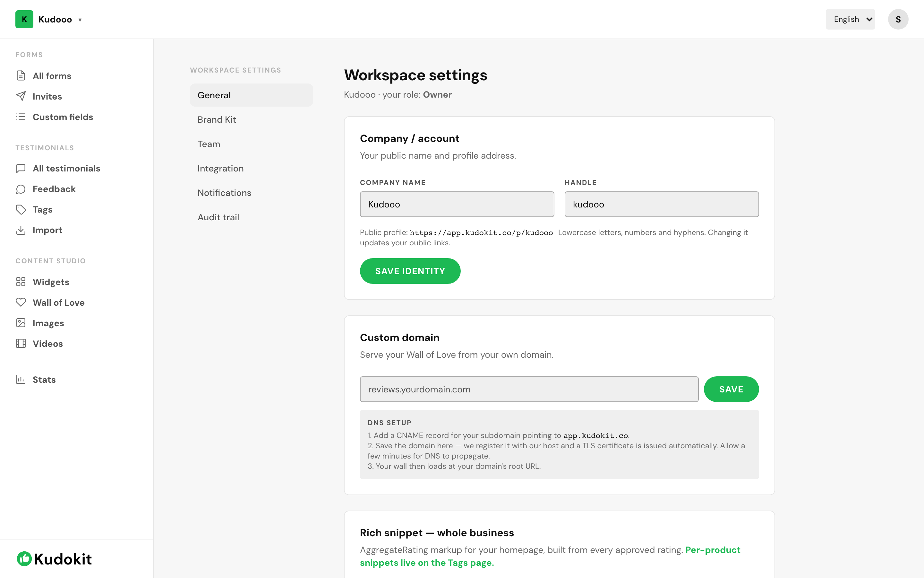Expand the Kudooo workspace switcher arrow
This screenshot has height=578, width=924.
coord(80,20)
